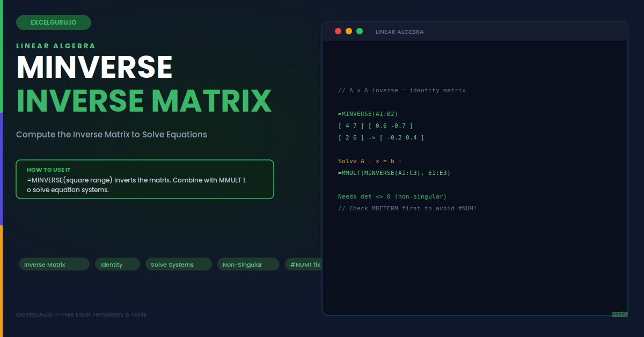644x337 pixels.
Task: Click the LINEAR ALGEBRA label above heading
Action: tap(56, 46)
